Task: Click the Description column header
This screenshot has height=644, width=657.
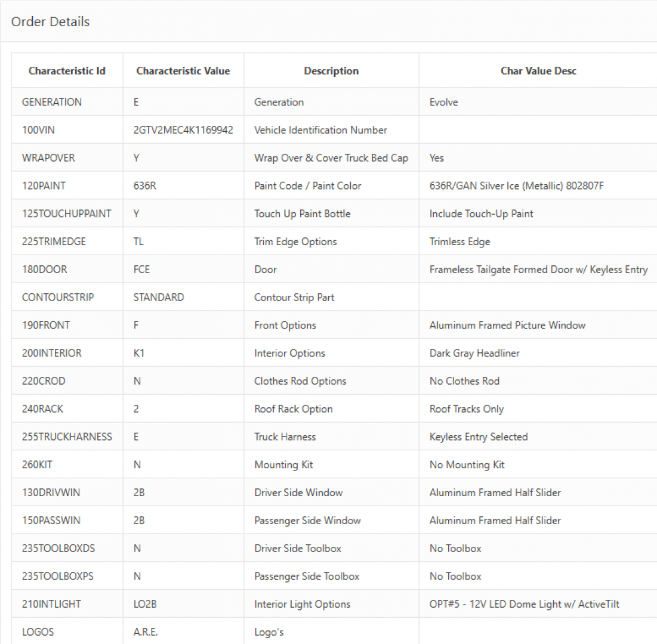Action: click(x=331, y=71)
